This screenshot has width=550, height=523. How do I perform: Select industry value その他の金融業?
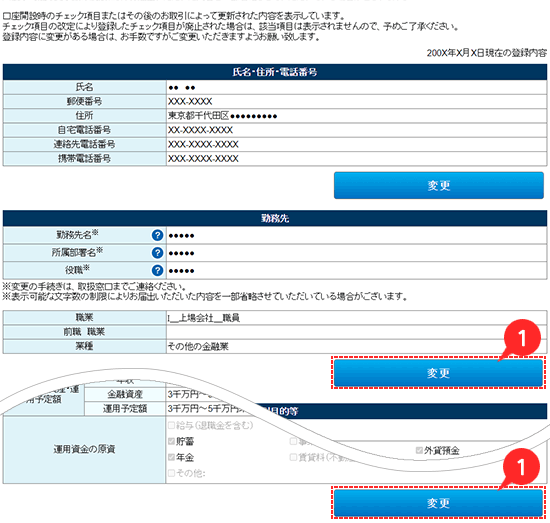tap(198, 347)
